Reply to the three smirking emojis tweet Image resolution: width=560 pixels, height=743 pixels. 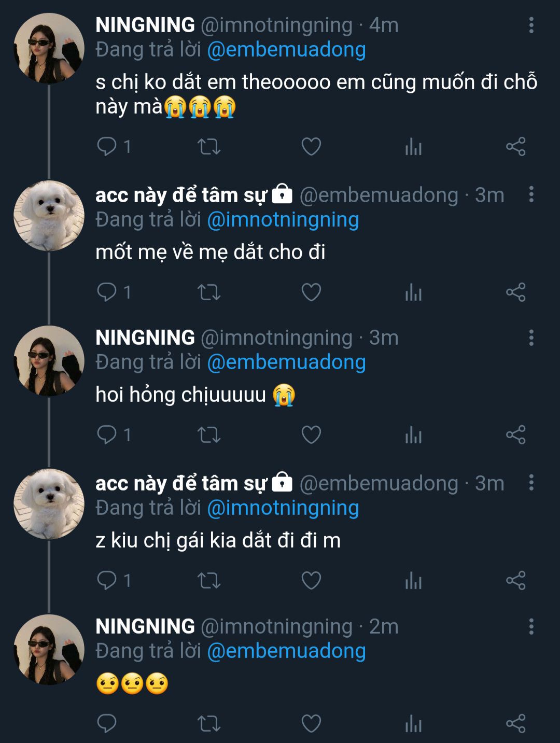pyautogui.click(x=107, y=723)
